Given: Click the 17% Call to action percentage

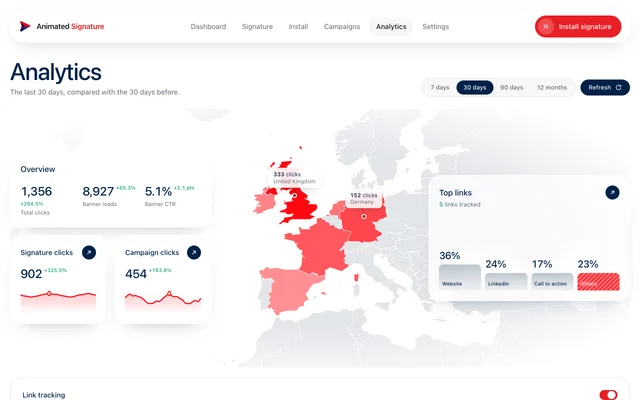Looking at the screenshot, I should tap(542, 264).
